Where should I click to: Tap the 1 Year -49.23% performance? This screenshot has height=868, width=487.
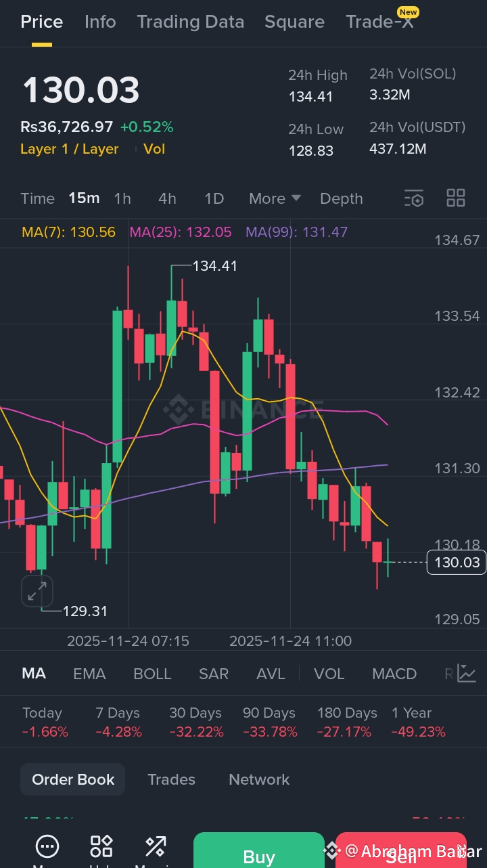[x=418, y=722]
